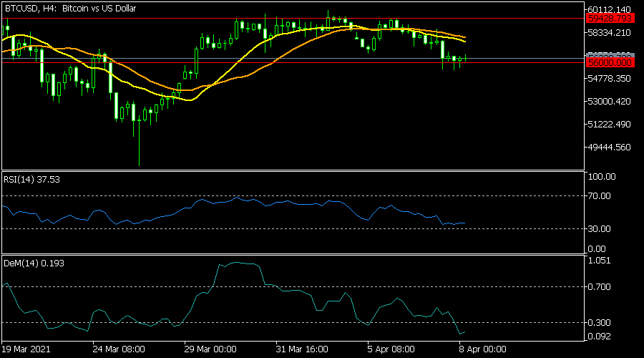Click the 29 Mar 00:00 time label
Viewport: 644px width, 358px height.
(210, 349)
